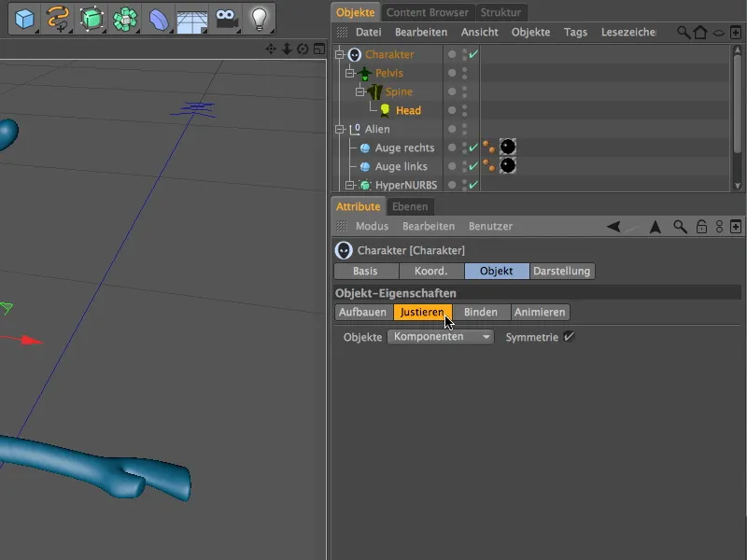Go up one level in Attribute manager
Viewport: 747px width, 560px height.
pyautogui.click(x=655, y=227)
